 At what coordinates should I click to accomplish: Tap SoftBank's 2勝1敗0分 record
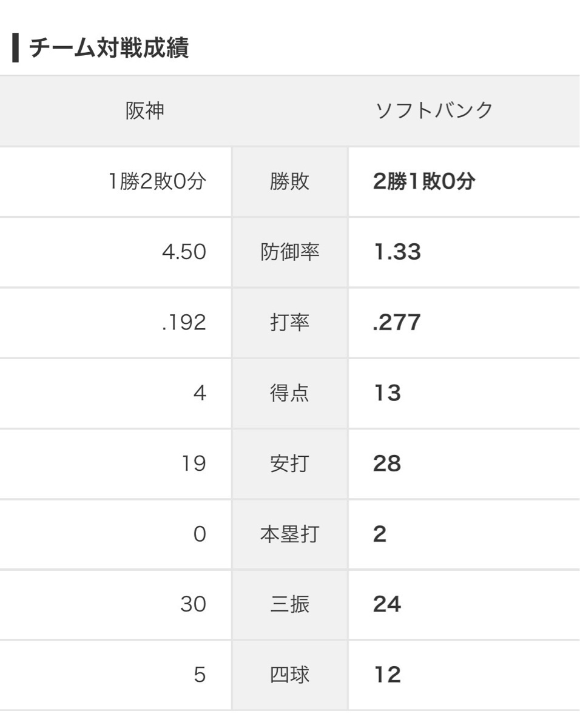coord(423,181)
